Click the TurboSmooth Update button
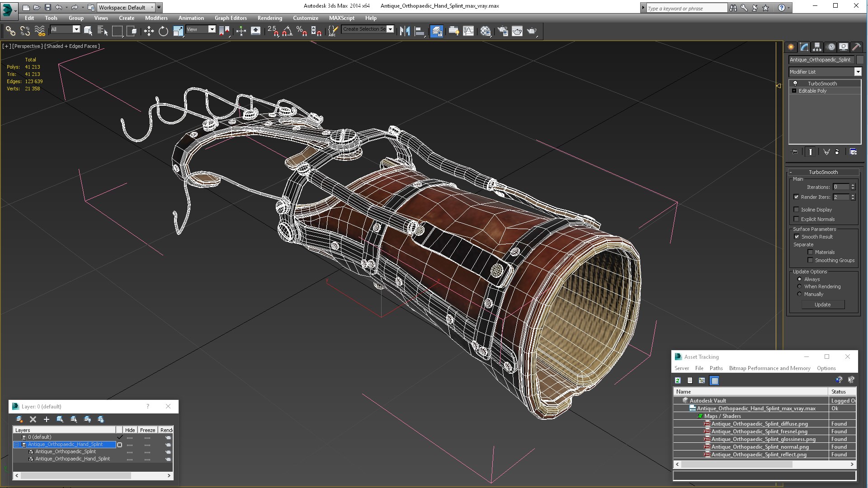 [822, 305]
